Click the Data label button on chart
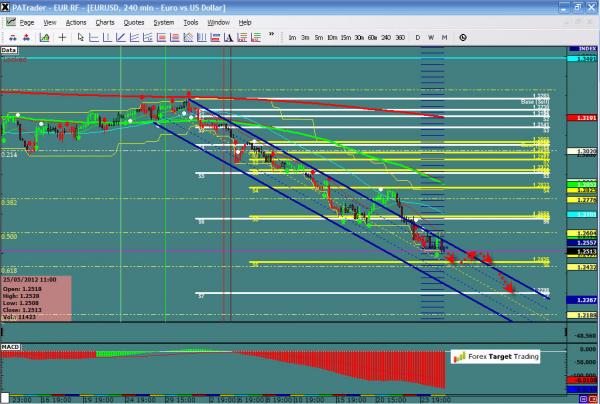600x404 pixels. tap(10, 49)
